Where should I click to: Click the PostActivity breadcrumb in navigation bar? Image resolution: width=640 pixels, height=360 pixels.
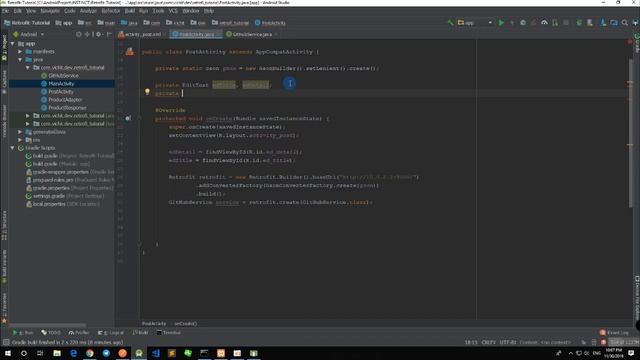click(x=270, y=23)
